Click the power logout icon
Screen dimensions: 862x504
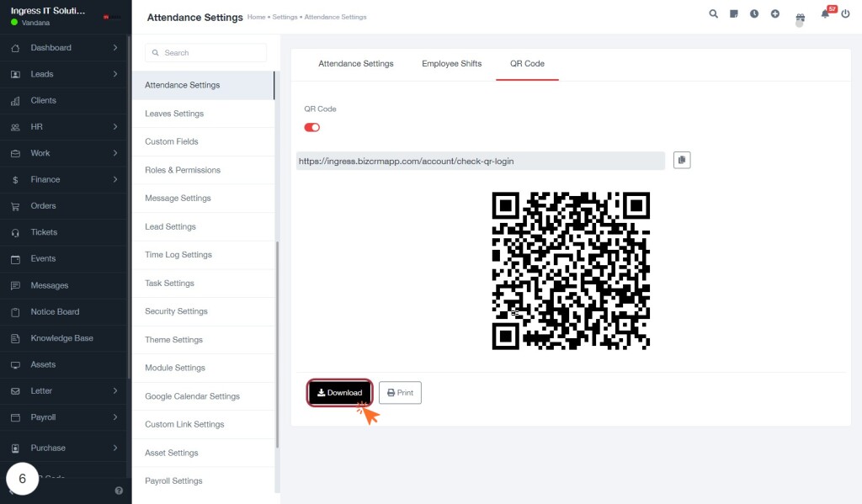(x=845, y=13)
